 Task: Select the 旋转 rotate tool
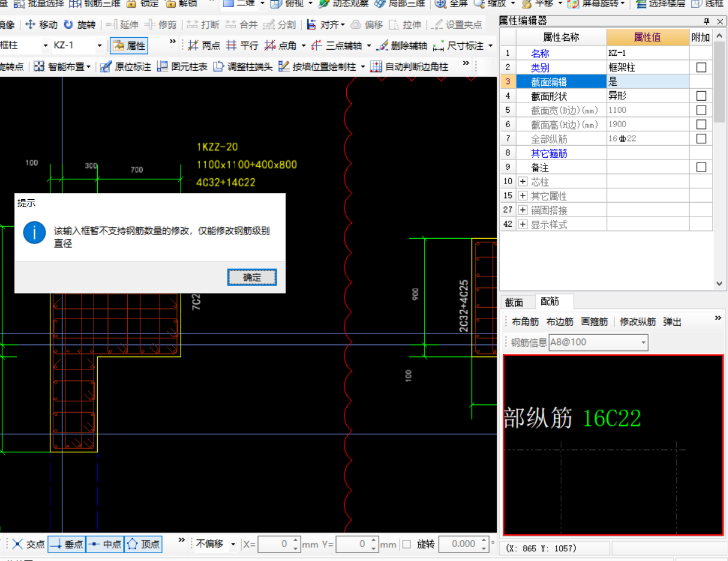coord(79,25)
